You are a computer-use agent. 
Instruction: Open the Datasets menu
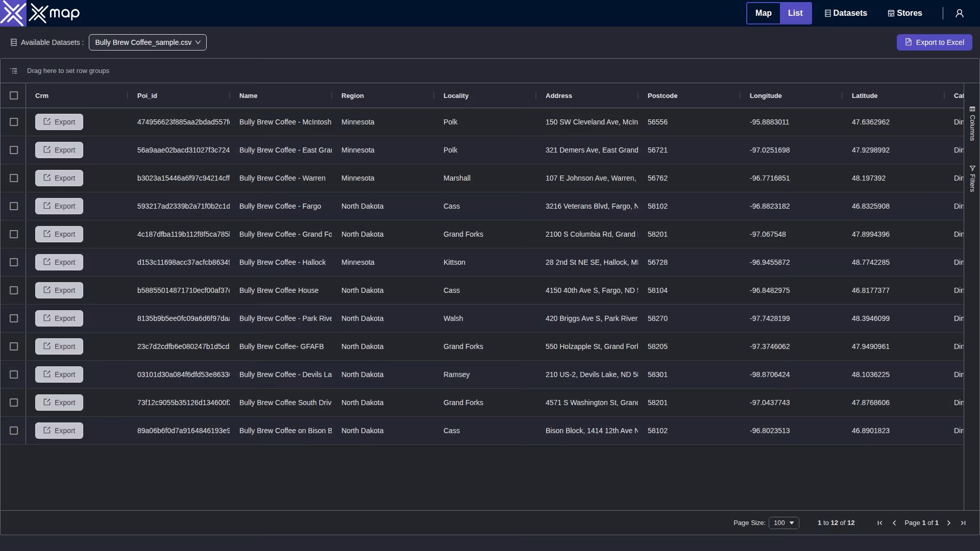(x=846, y=13)
